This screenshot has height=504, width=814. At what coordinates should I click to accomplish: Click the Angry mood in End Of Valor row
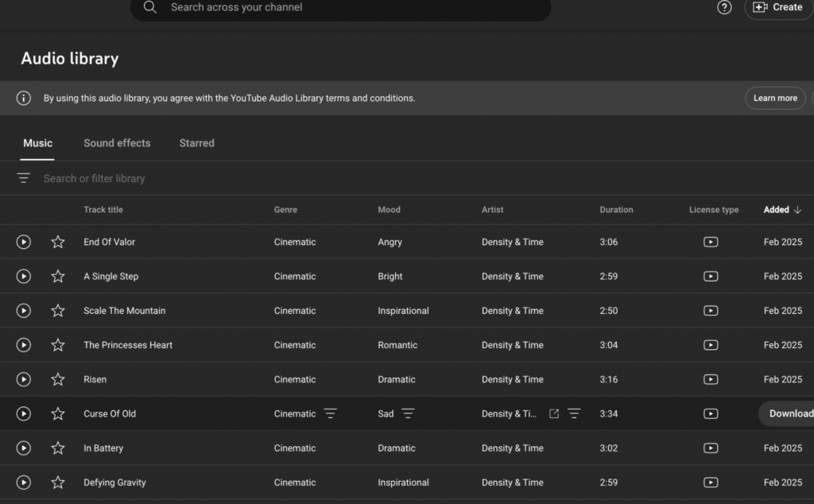coord(390,242)
